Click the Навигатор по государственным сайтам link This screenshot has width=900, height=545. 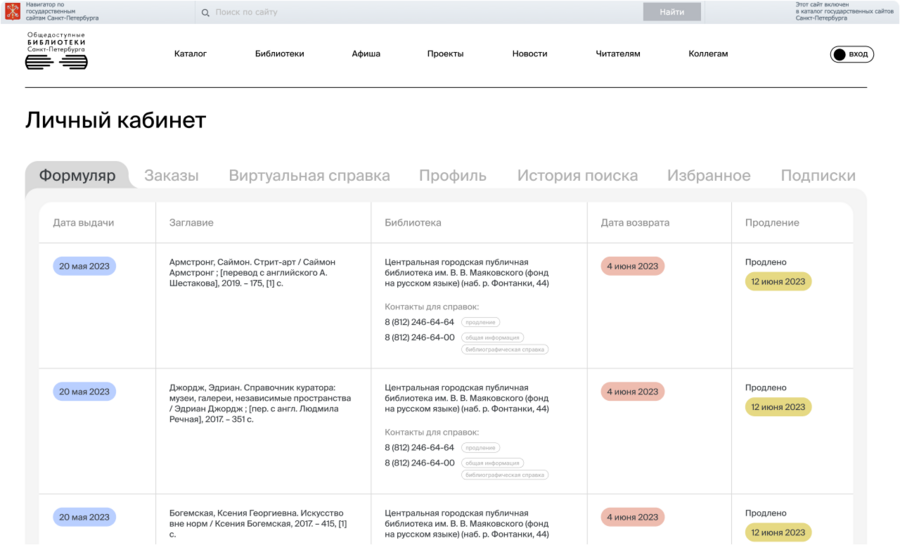pyautogui.click(x=62, y=11)
